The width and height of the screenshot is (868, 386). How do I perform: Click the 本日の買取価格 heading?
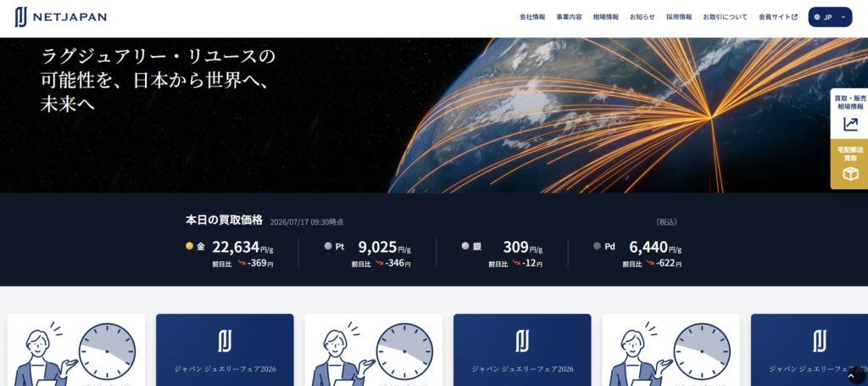[x=224, y=220]
